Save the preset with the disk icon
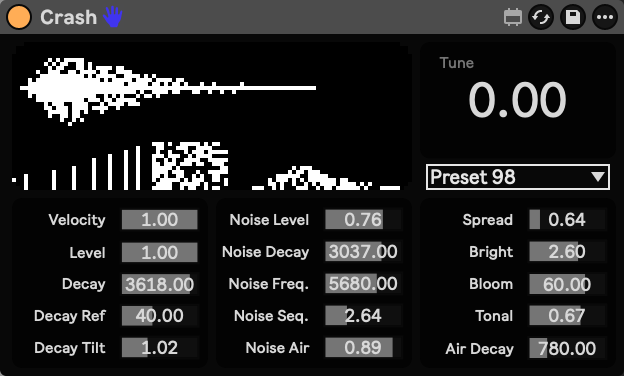This screenshot has width=624, height=376. [573, 17]
